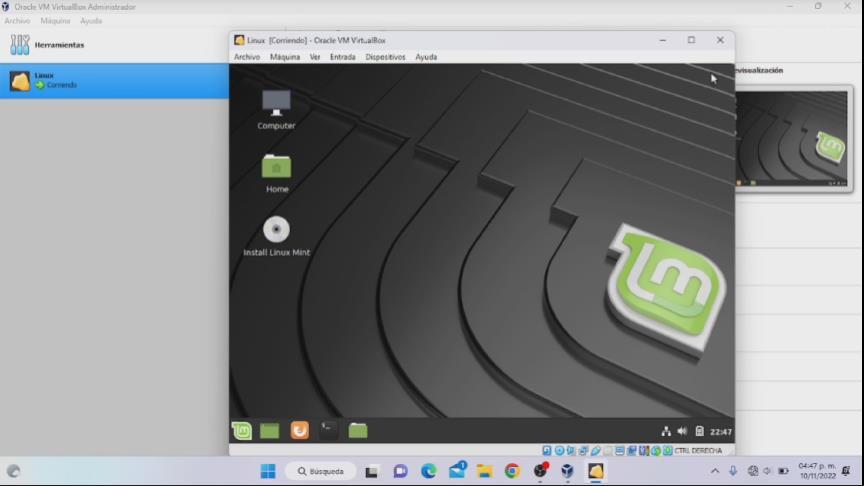Open VirtualBox Manager taskbar icon
The width and height of the screenshot is (864, 486).
tap(568, 471)
